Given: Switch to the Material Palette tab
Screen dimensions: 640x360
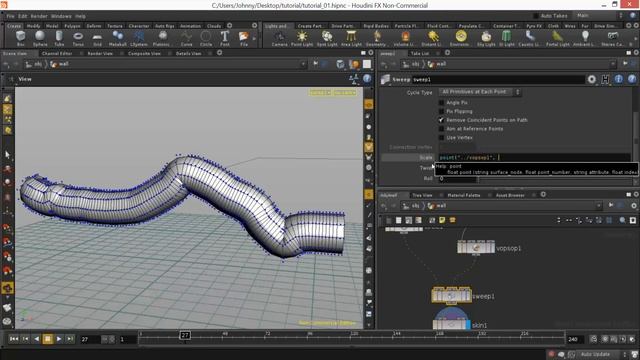Looking at the screenshot, I should pyautogui.click(x=463, y=195).
